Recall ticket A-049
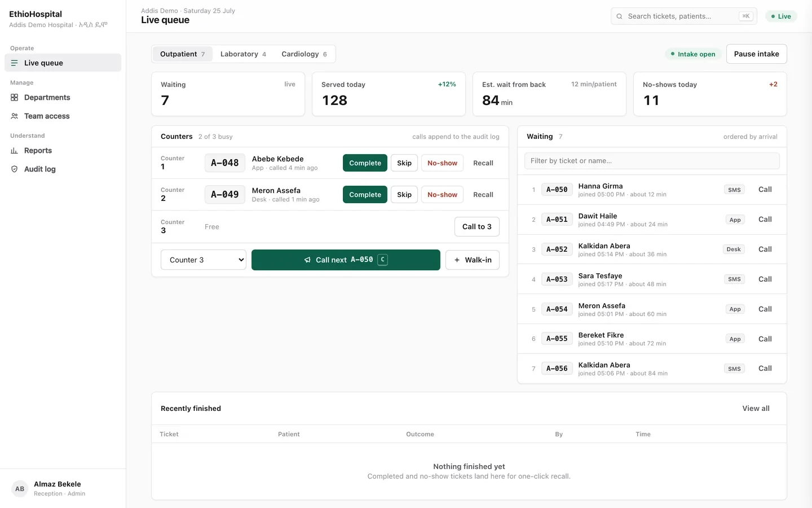Screen dimensions: 812x508 (483, 195)
